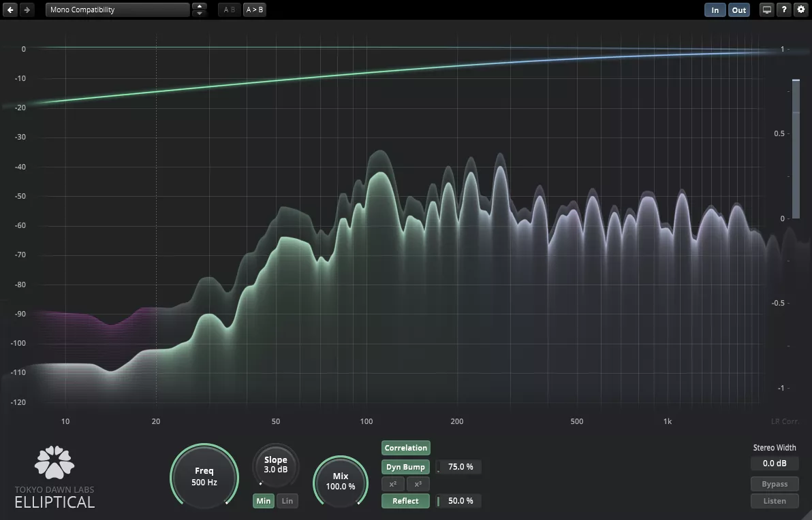Enable the x³ dynamics curve button

coord(418,484)
